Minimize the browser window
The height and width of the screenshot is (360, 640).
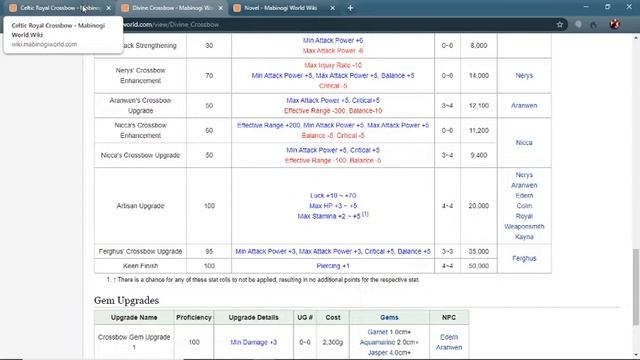click(586, 7)
